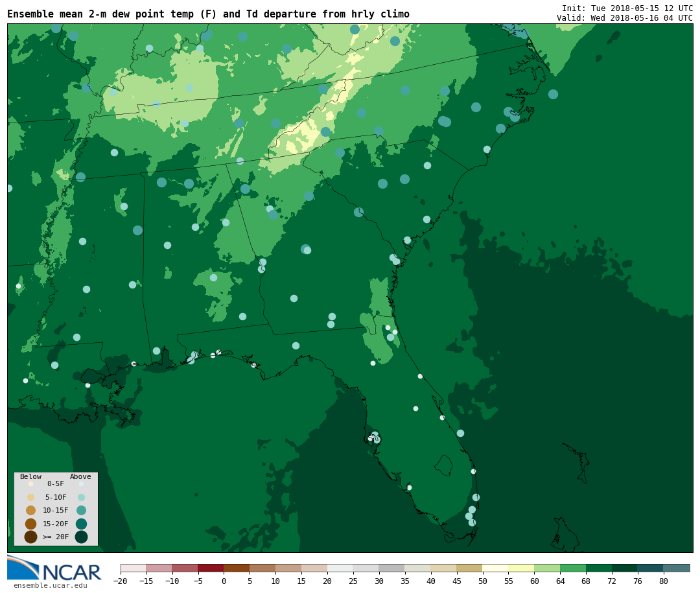Pick the darkest green swatch between 72 and 76
Screen dimensions: 700x593
(x=625, y=568)
